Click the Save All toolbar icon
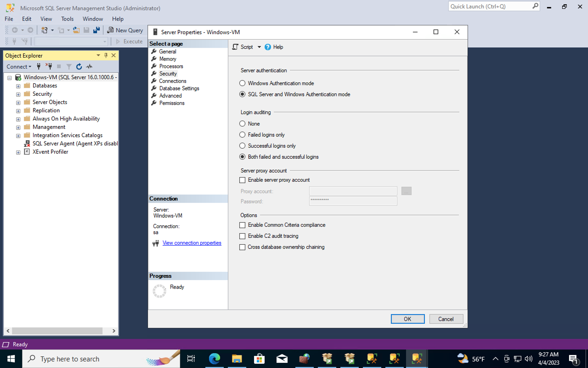 point(96,30)
